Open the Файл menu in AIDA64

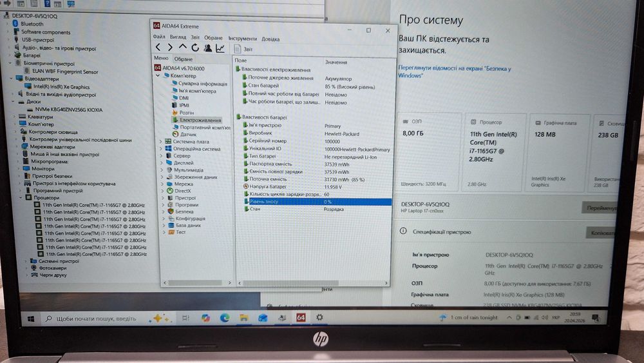159,37
